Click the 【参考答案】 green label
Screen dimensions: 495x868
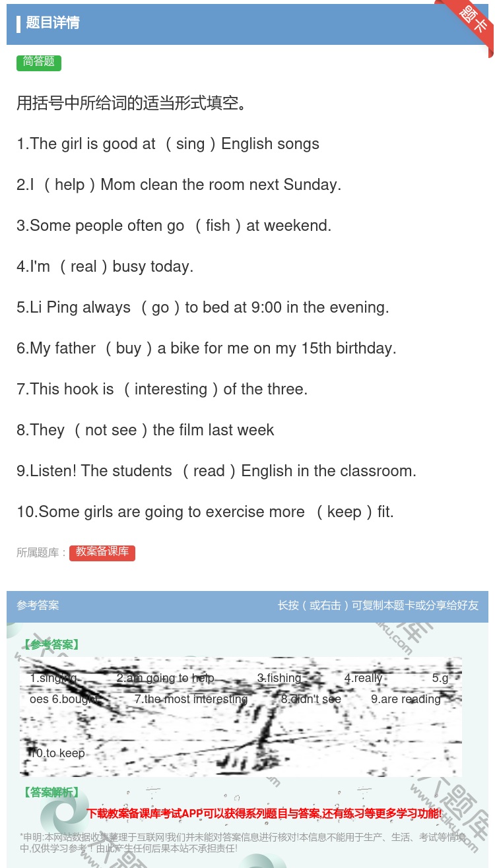pyautogui.click(x=51, y=645)
